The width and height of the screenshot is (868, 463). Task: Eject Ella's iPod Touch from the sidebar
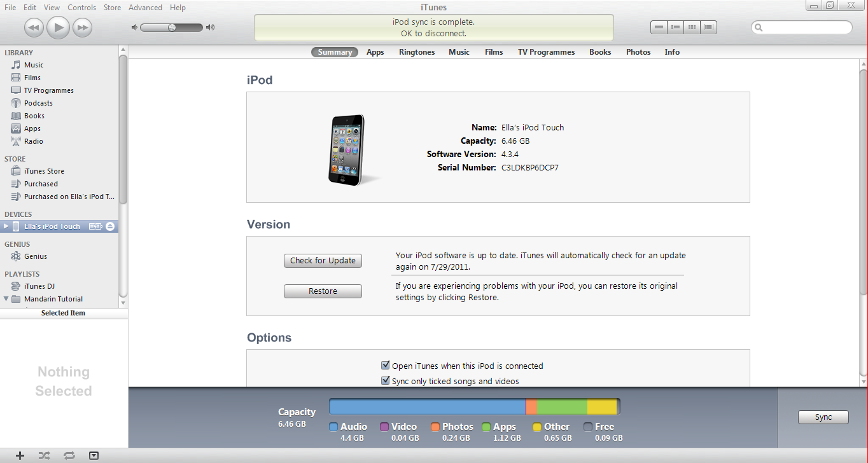pyautogui.click(x=109, y=226)
